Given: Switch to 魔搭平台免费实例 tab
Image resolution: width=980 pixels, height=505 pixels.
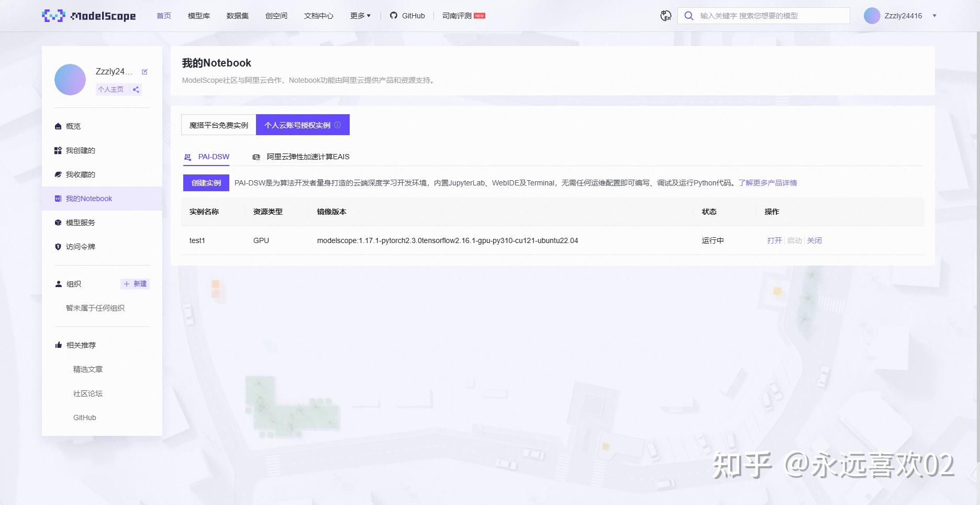Looking at the screenshot, I should [x=219, y=125].
